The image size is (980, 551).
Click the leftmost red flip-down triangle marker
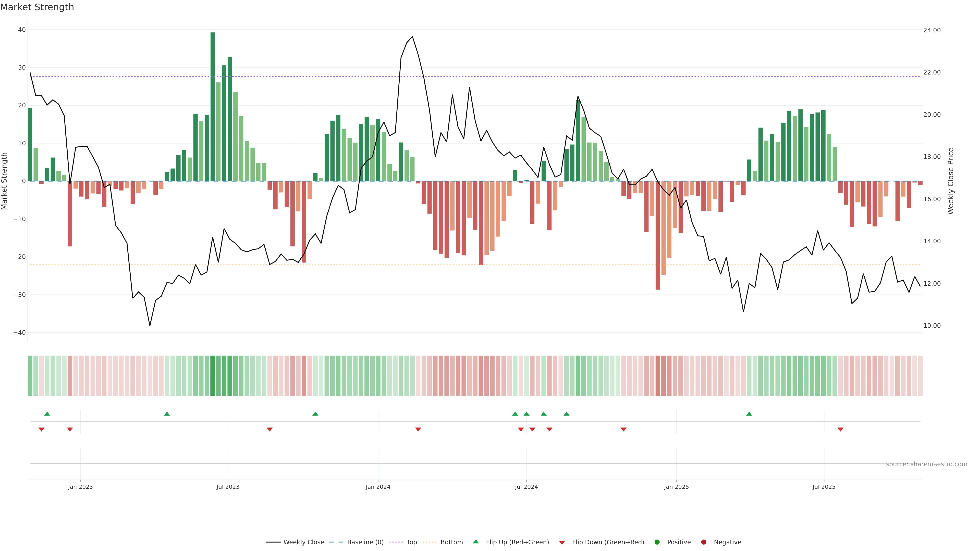click(41, 429)
